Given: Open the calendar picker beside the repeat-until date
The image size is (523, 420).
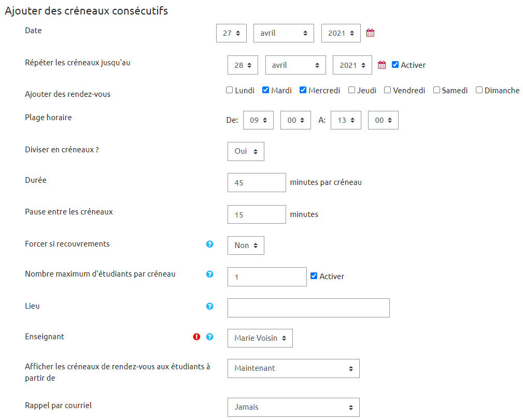Looking at the screenshot, I should pos(381,65).
